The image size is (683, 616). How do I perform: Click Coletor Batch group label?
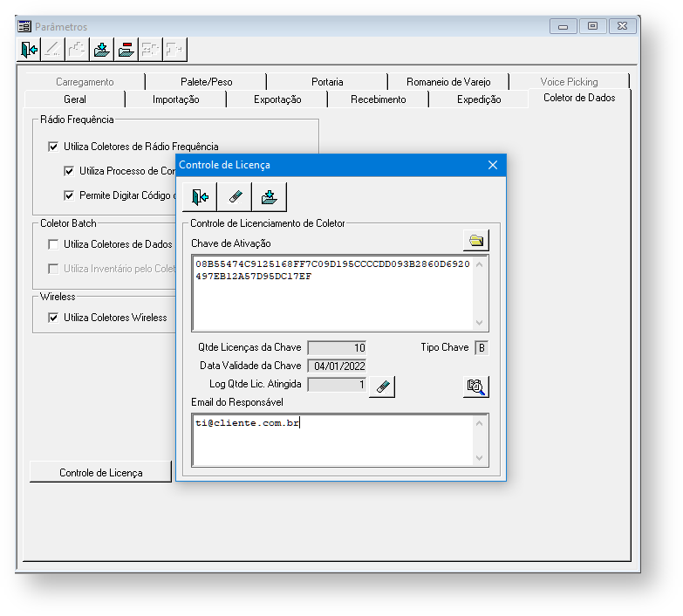[x=68, y=223]
